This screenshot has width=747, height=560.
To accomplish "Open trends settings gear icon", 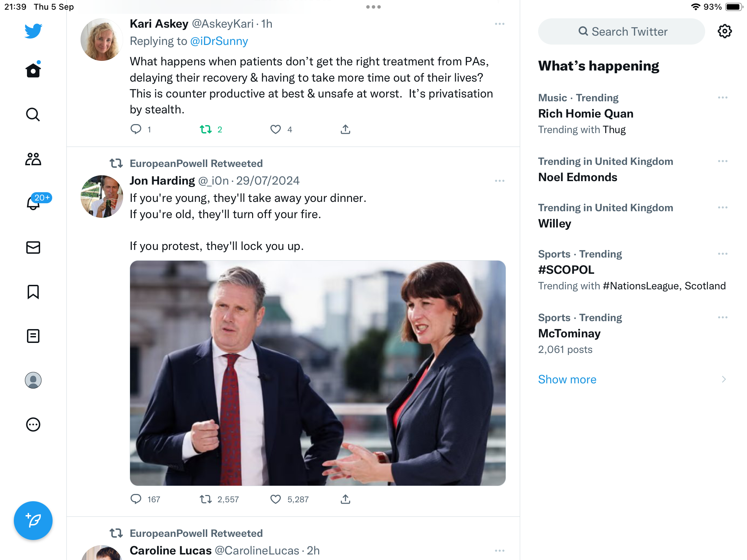I will point(725,31).
